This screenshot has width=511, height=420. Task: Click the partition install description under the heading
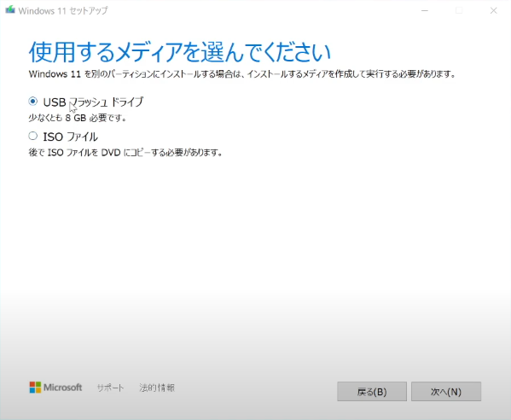pos(242,74)
